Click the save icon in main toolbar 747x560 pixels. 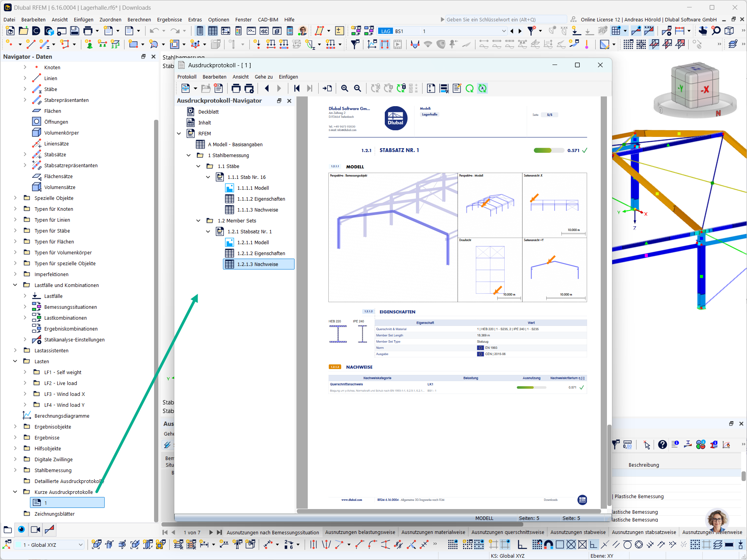(x=75, y=31)
